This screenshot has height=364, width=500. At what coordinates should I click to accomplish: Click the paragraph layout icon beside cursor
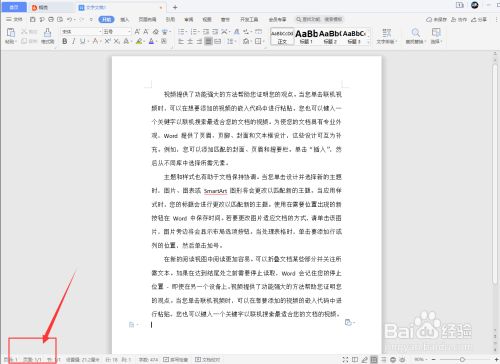click(132, 324)
